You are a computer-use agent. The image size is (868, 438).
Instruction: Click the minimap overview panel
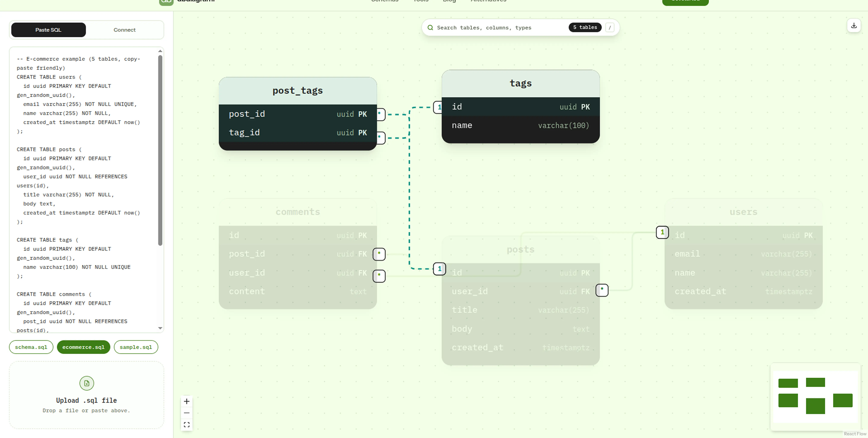tap(815, 397)
